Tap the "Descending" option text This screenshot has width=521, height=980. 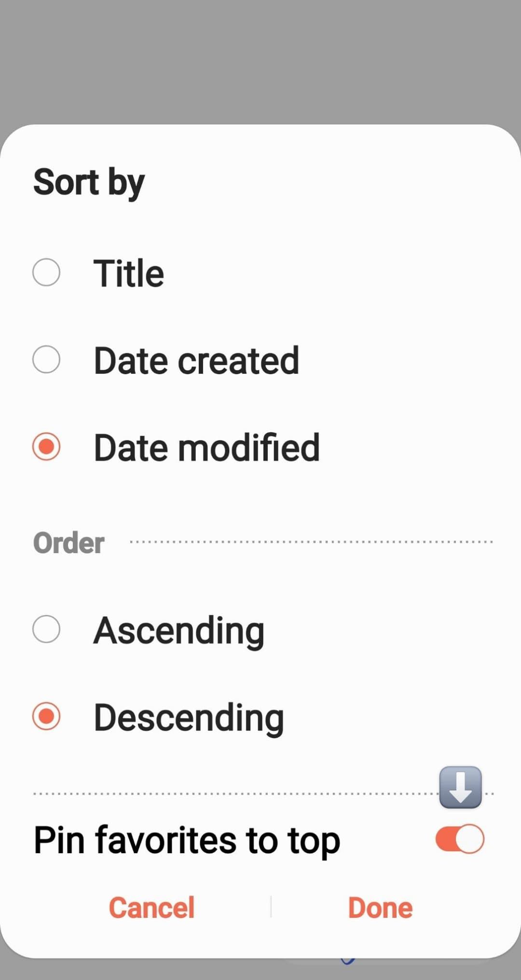[x=189, y=718]
